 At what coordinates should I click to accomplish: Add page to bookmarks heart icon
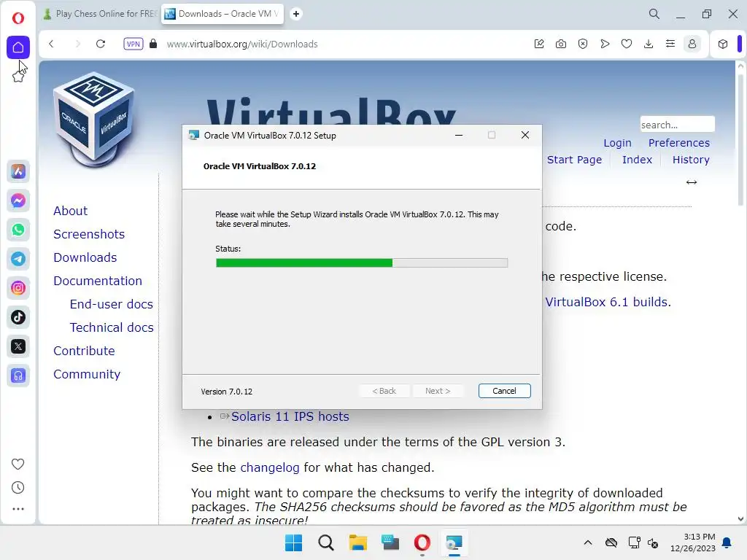(x=627, y=44)
